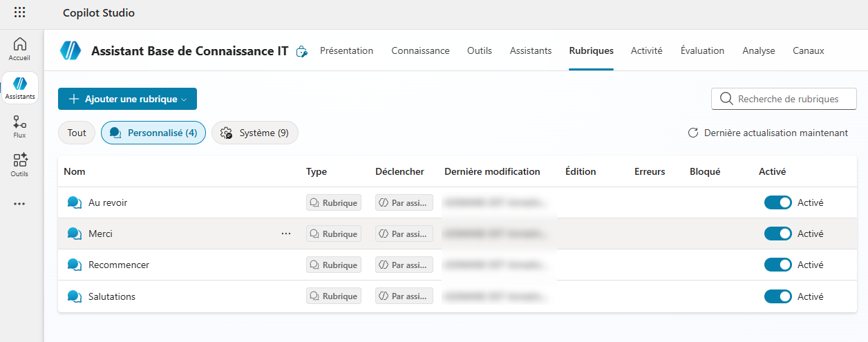Go to Accueil in the sidebar
The height and width of the screenshot is (342, 868).
(x=20, y=49)
